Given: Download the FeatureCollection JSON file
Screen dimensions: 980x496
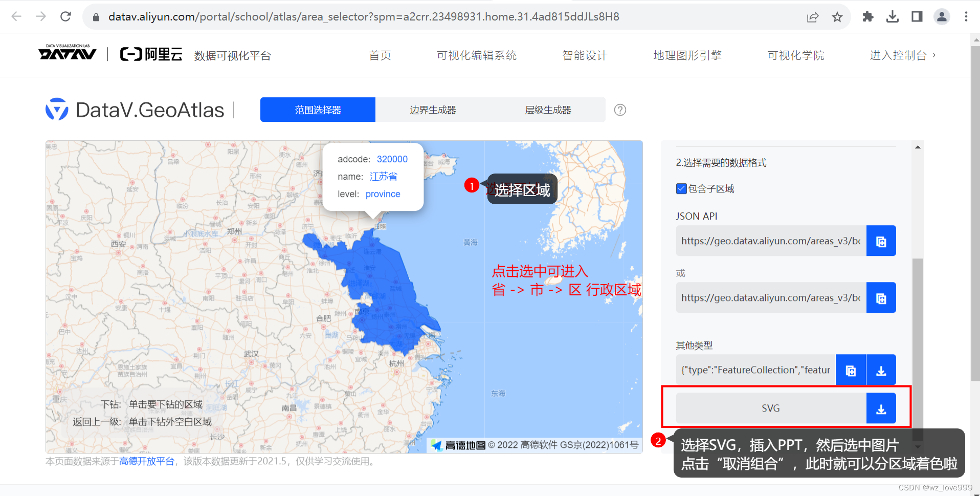Looking at the screenshot, I should [x=881, y=370].
